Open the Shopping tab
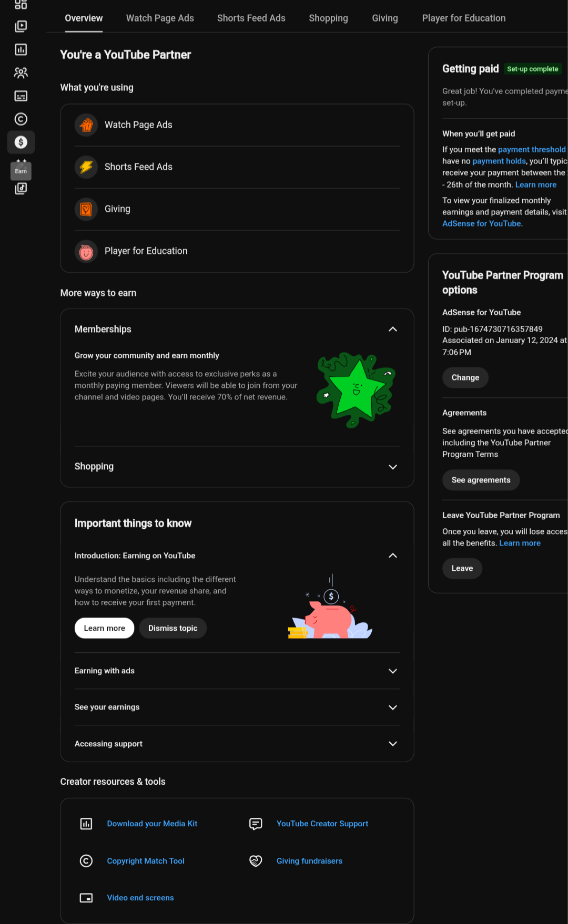568x924 pixels. click(x=328, y=18)
